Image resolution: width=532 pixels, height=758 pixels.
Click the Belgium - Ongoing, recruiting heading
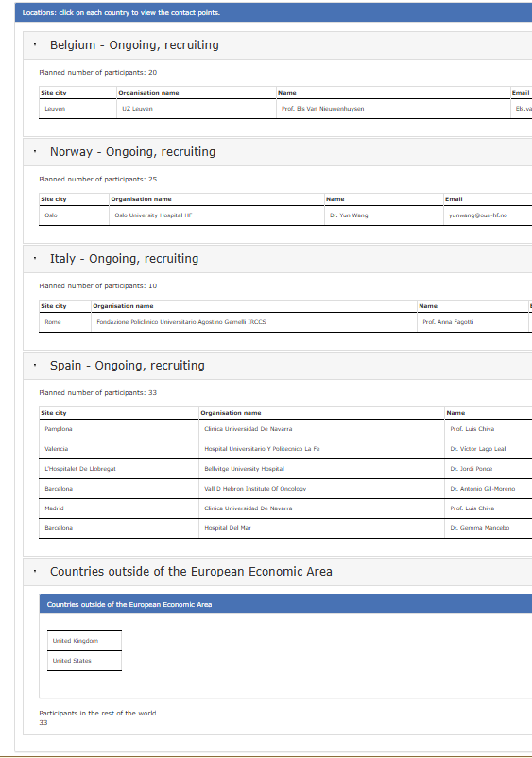(x=134, y=45)
